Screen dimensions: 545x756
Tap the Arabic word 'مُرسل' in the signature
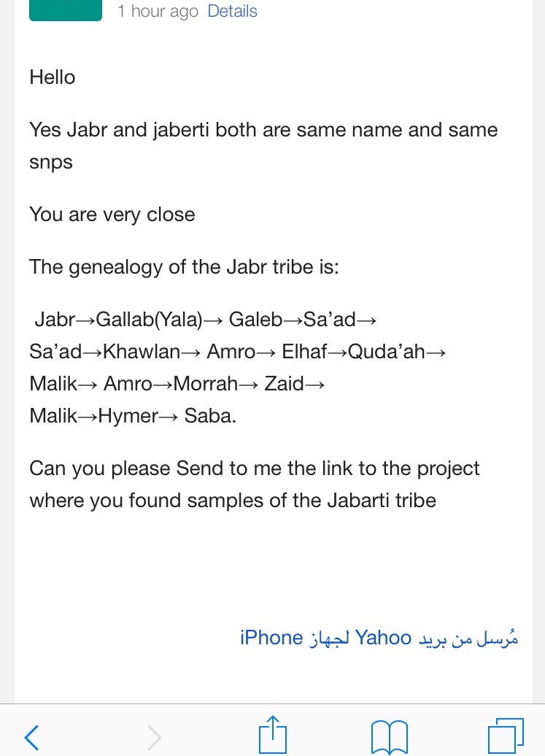click(x=497, y=639)
